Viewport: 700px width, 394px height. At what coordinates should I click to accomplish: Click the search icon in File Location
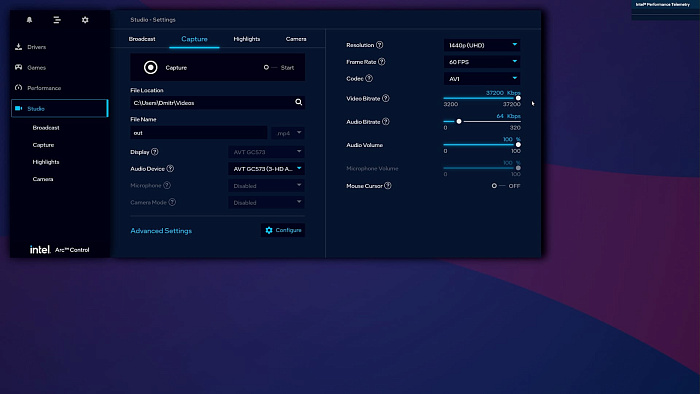coord(298,102)
